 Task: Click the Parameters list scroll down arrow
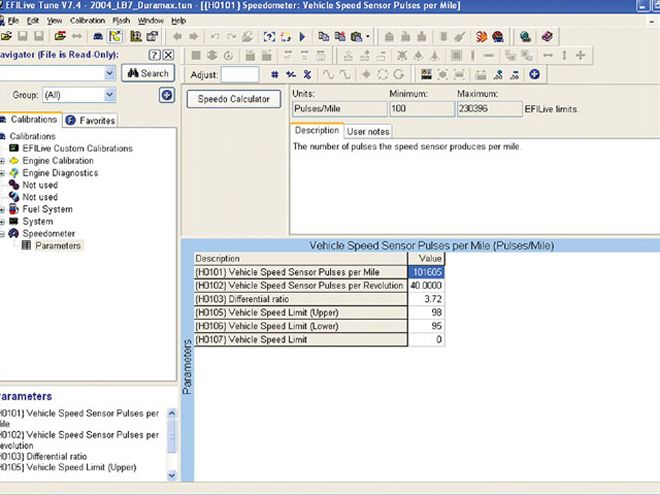pos(172,476)
